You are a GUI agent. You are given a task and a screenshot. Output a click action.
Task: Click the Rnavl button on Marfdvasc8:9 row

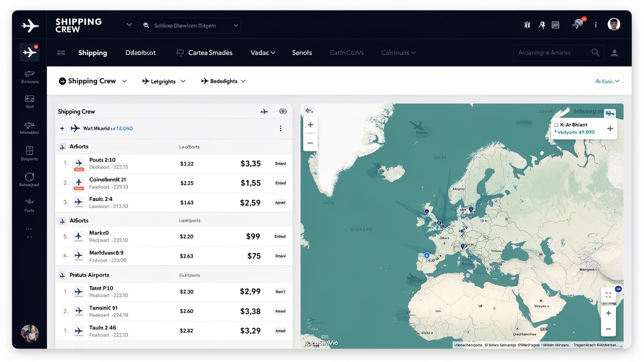[x=280, y=256]
